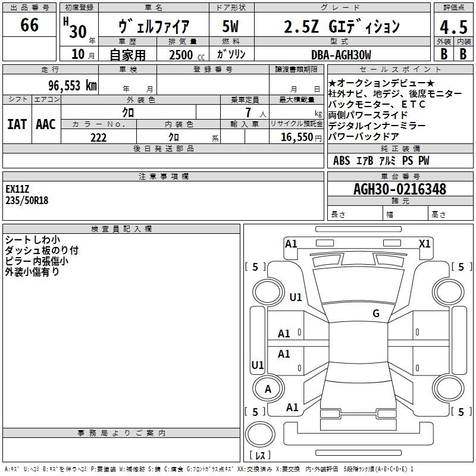Screen dimensions: 476x476
Task: Select the model code DBA-AGH30W
Action: tap(340, 55)
